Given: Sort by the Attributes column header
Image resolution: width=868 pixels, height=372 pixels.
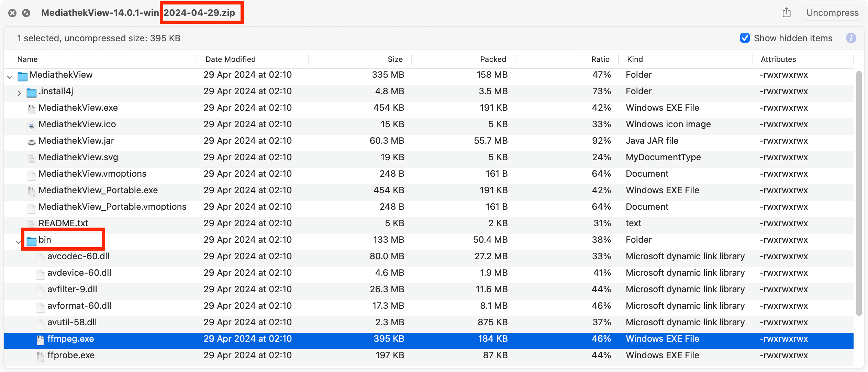Looking at the screenshot, I should (778, 59).
